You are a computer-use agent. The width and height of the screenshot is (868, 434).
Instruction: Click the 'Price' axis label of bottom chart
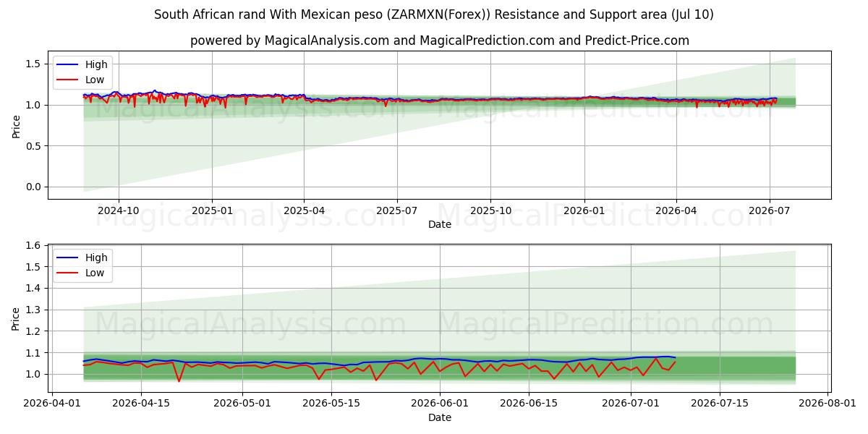tap(16, 318)
